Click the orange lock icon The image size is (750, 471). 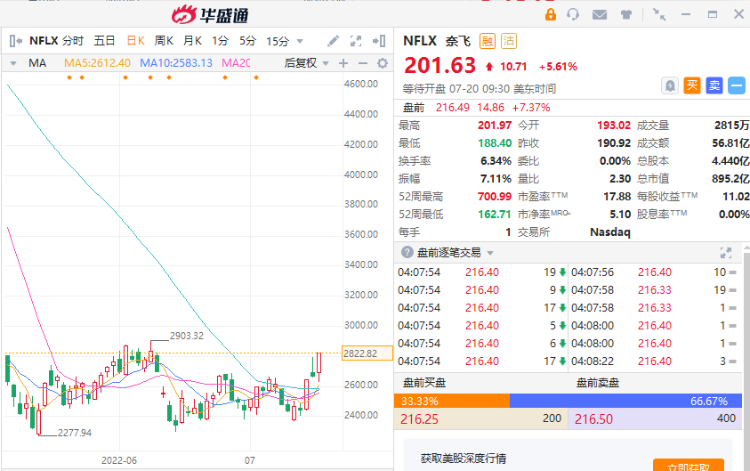coord(551,14)
